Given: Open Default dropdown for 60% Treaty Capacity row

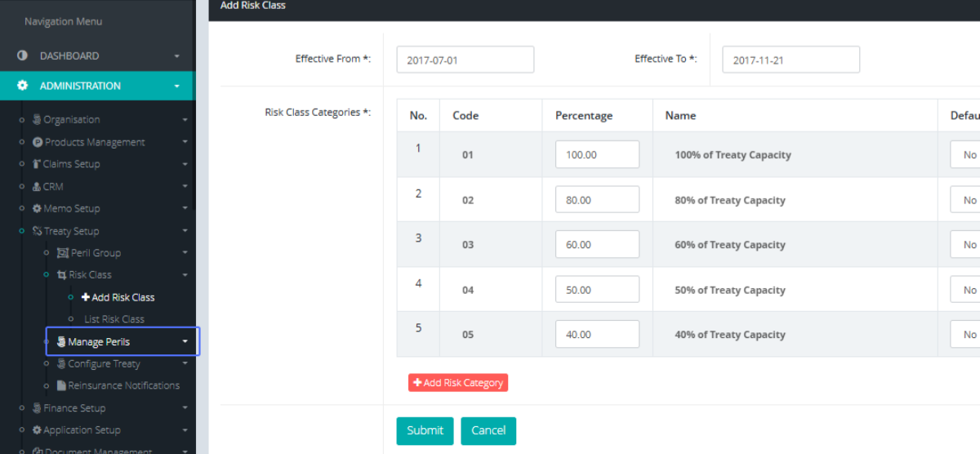Looking at the screenshot, I should [x=965, y=245].
